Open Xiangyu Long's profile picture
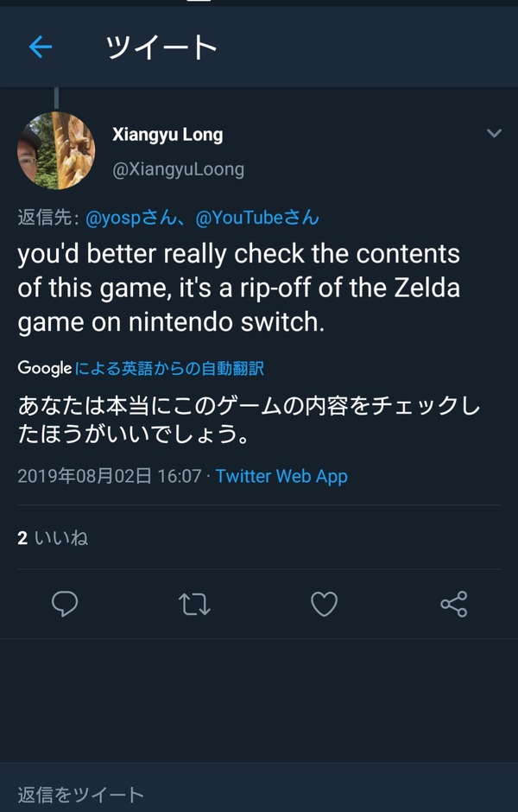The width and height of the screenshot is (518, 812). point(56,150)
